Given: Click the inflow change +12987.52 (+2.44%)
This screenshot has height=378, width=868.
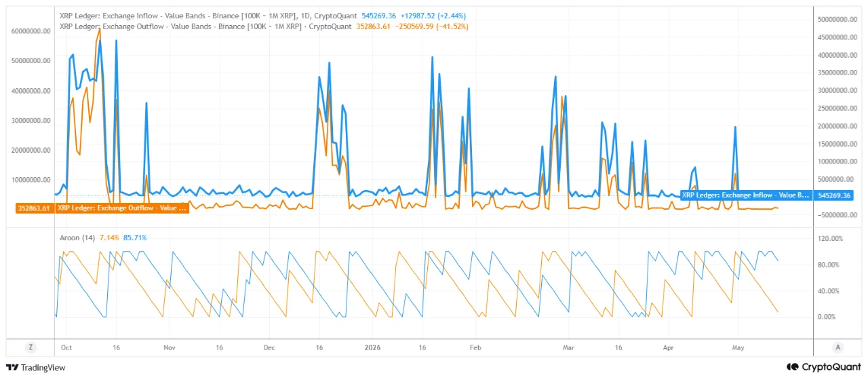Looking at the screenshot, I should coord(432,16).
